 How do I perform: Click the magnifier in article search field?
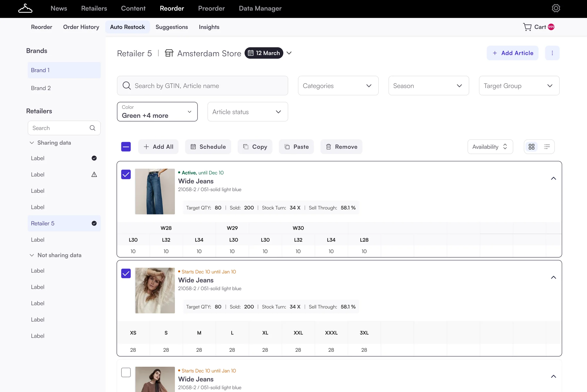[127, 86]
